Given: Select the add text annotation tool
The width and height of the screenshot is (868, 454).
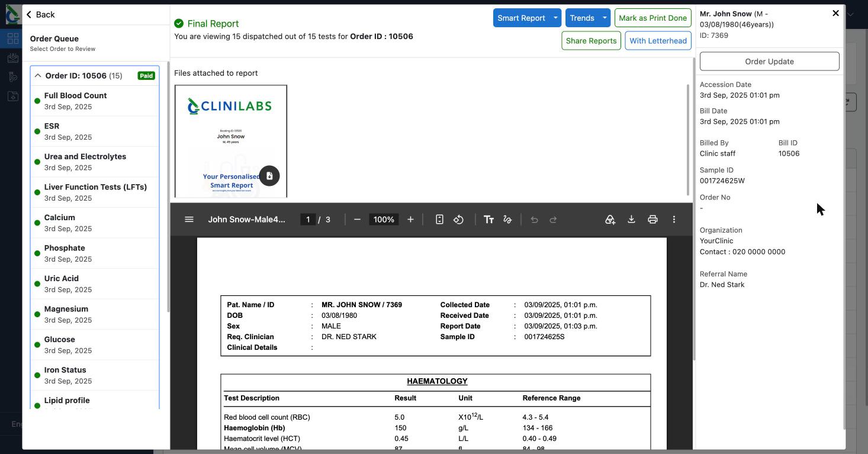Looking at the screenshot, I should point(488,220).
